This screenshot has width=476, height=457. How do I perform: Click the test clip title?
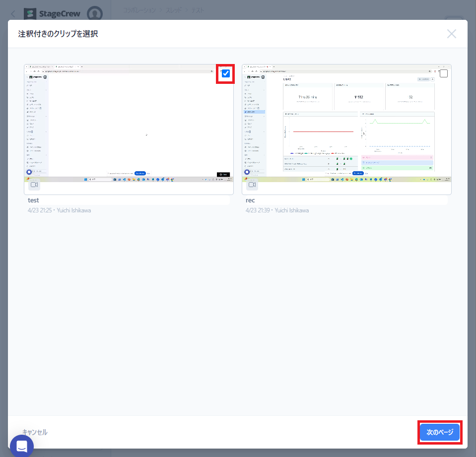click(34, 200)
